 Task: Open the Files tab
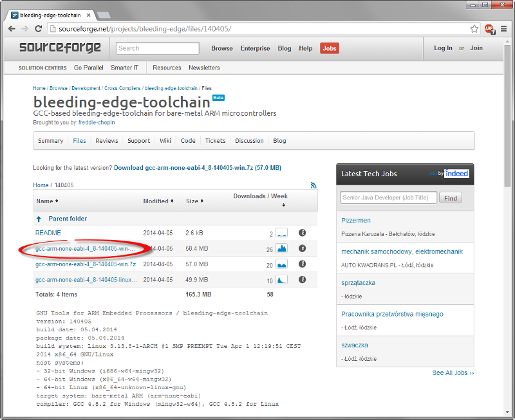coord(79,141)
